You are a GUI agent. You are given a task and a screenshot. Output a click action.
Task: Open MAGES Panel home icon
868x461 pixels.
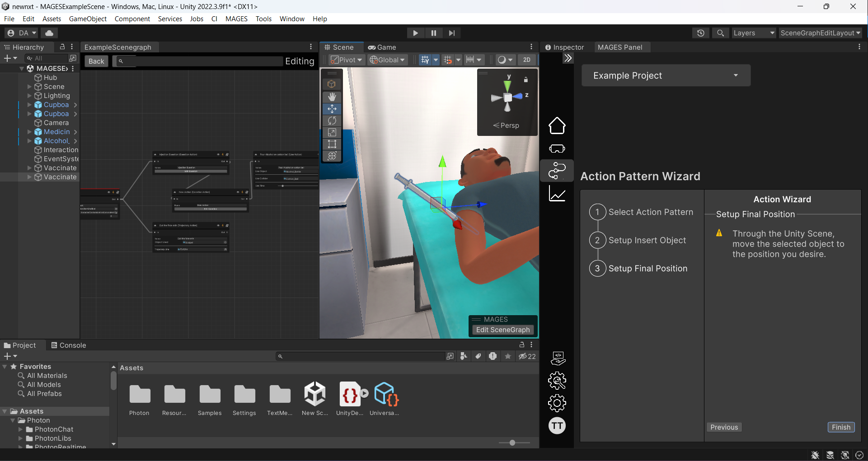(557, 126)
